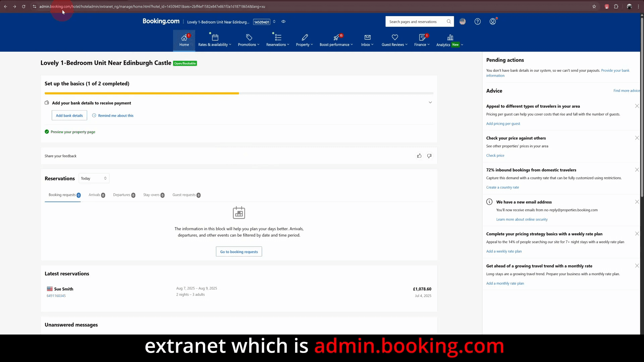Collapse the bank details section chevron
The image size is (644, 362).
tap(430, 103)
